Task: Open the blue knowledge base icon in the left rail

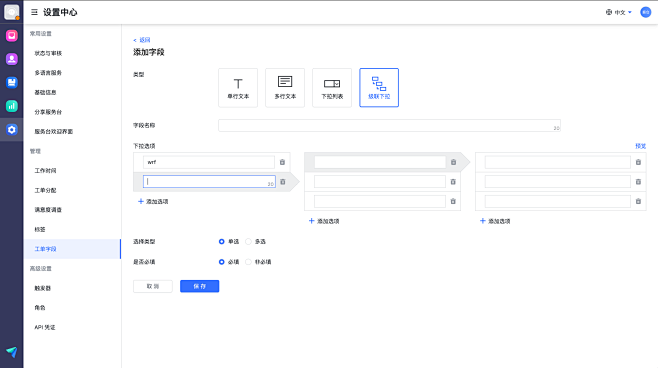Action: [12, 83]
